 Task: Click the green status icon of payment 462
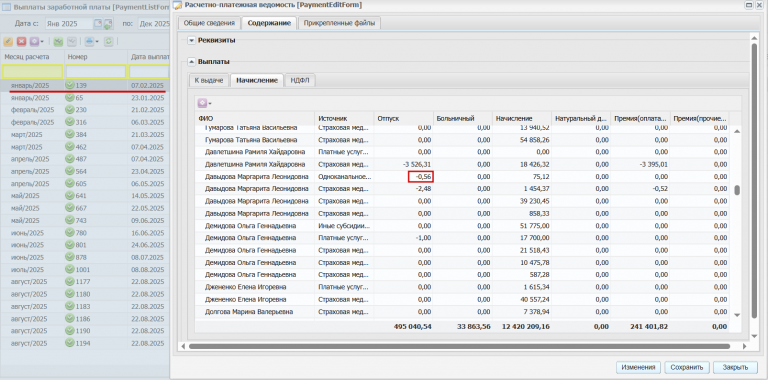(x=70, y=146)
